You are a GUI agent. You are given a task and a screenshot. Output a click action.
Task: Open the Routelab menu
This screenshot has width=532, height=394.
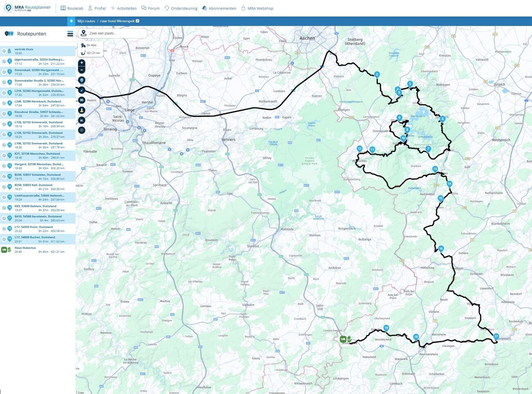[x=72, y=8]
